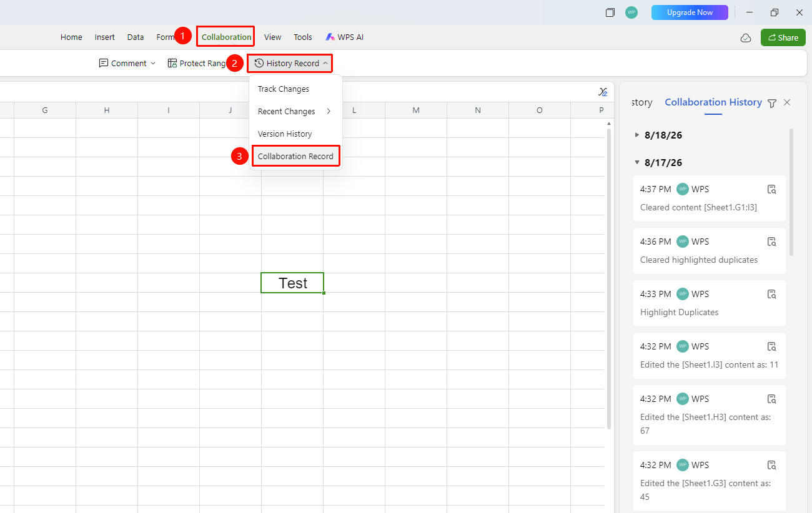The height and width of the screenshot is (513, 812).
Task: Select column G header
Action: (45, 110)
